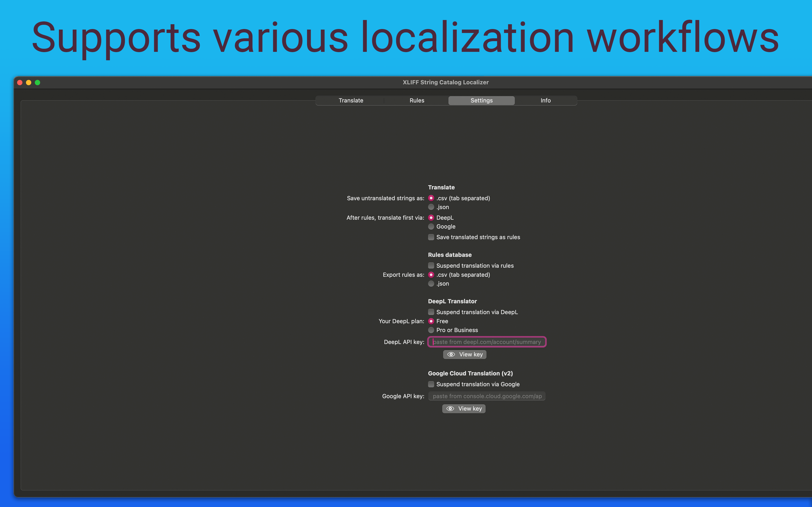Viewport: 812px width, 507px height.
Task: Enable Suspend translation via Google
Action: tap(431, 384)
